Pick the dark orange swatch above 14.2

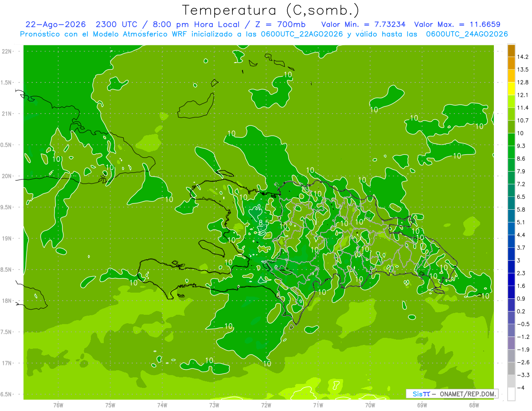[x=511, y=51]
